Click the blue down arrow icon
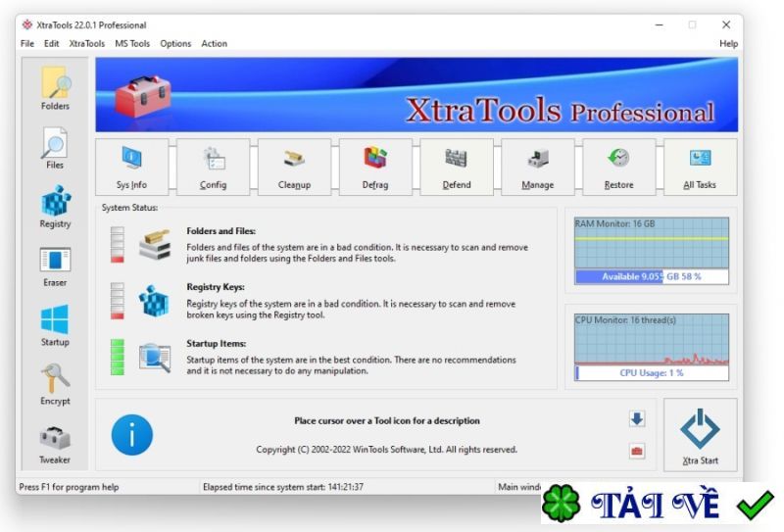Viewport: 784px width, 532px height. pos(636,418)
